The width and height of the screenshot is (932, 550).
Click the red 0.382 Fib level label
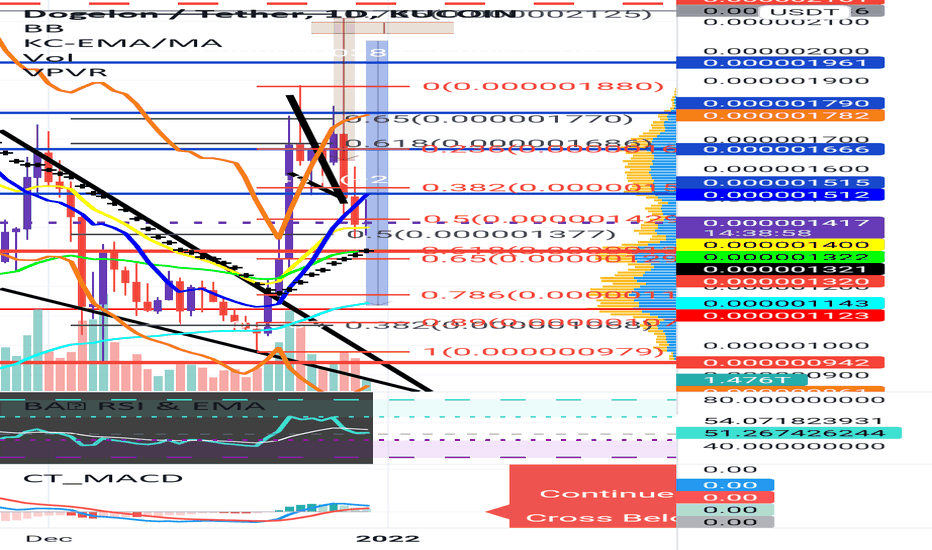pyautogui.click(x=549, y=188)
